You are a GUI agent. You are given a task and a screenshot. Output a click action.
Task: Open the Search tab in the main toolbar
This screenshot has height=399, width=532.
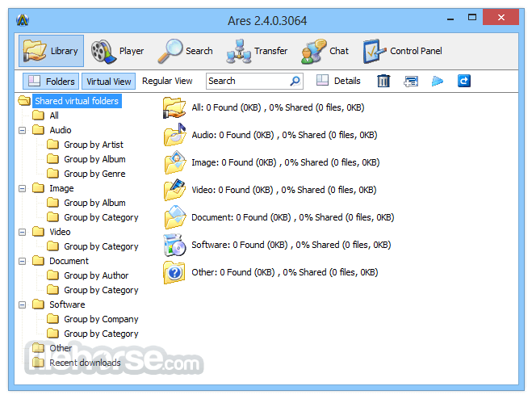pos(185,51)
